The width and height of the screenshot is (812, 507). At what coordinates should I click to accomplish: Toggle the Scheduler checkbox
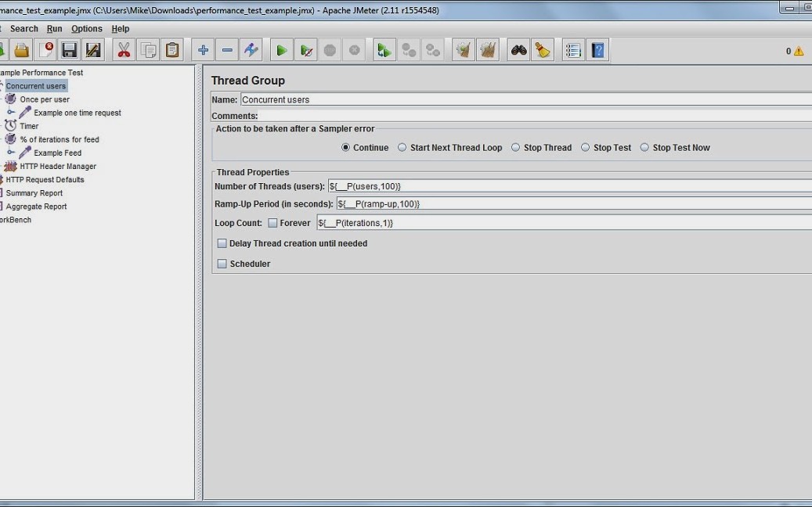(x=222, y=264)
